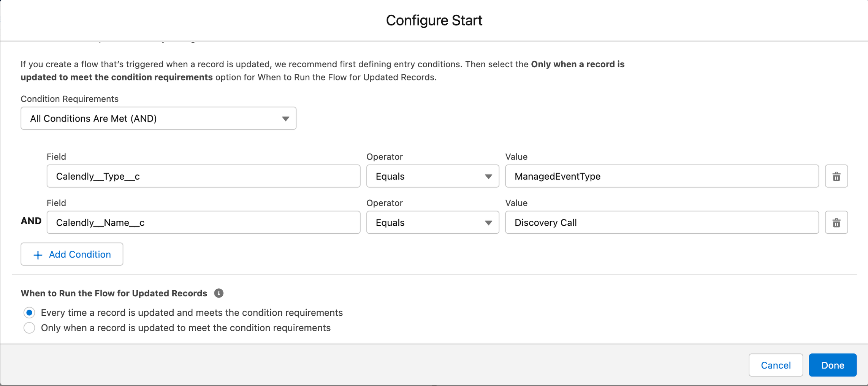Edit the Discovery Call value field
Image resolution: width=868 pixels, height=386 pixels.
pos(662,223)
